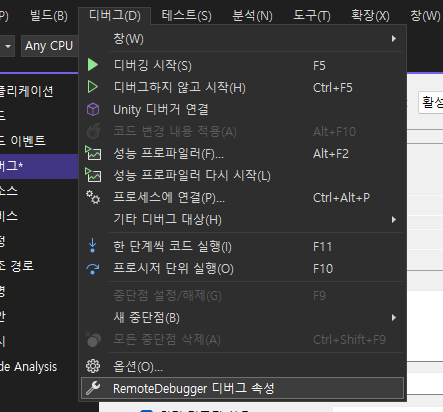Screen dimensions: 443x412
Task: Open the dropdown arrow left of Any CPU
Action: click(7, 46)
